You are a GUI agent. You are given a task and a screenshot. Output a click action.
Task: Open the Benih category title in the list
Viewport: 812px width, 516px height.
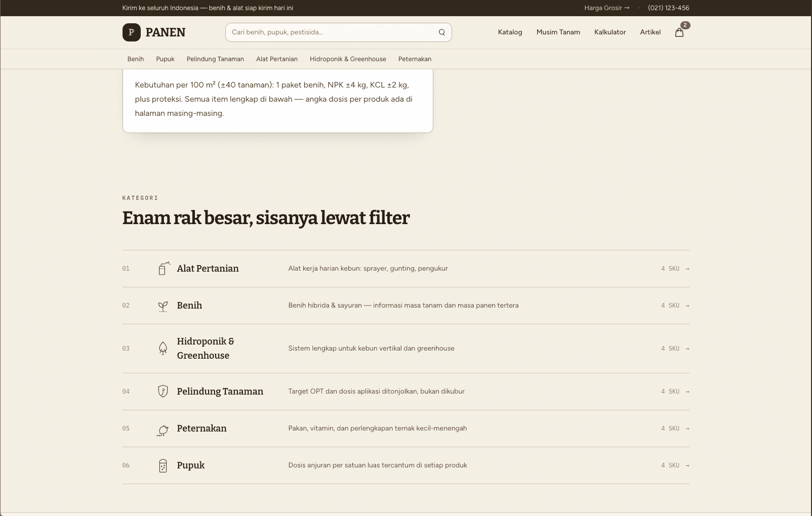189,306
